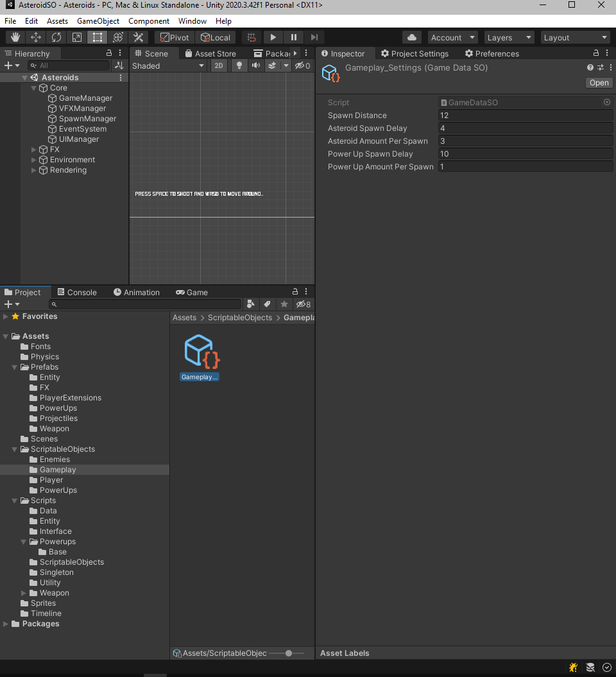
Task: Toggle hidden packages visibility count 8
Action: (x=303, y=304)
